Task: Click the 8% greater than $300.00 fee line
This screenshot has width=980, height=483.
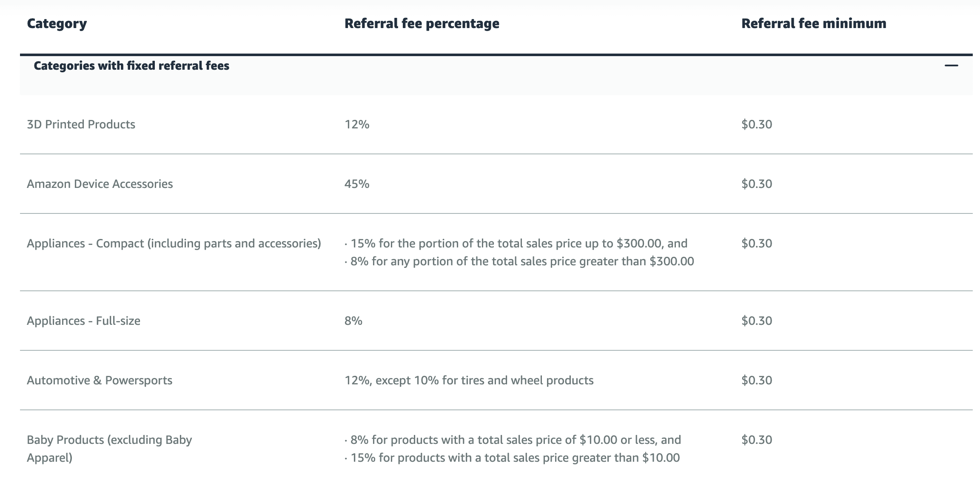Action: [x=519, y=261]
